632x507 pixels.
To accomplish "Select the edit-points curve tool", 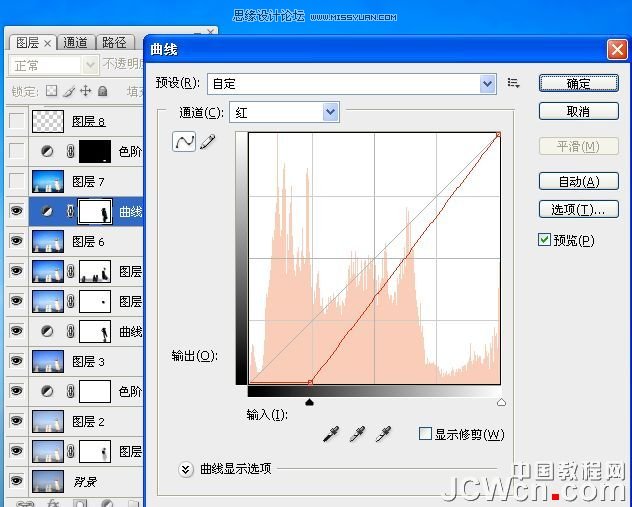I will (184, 141).
